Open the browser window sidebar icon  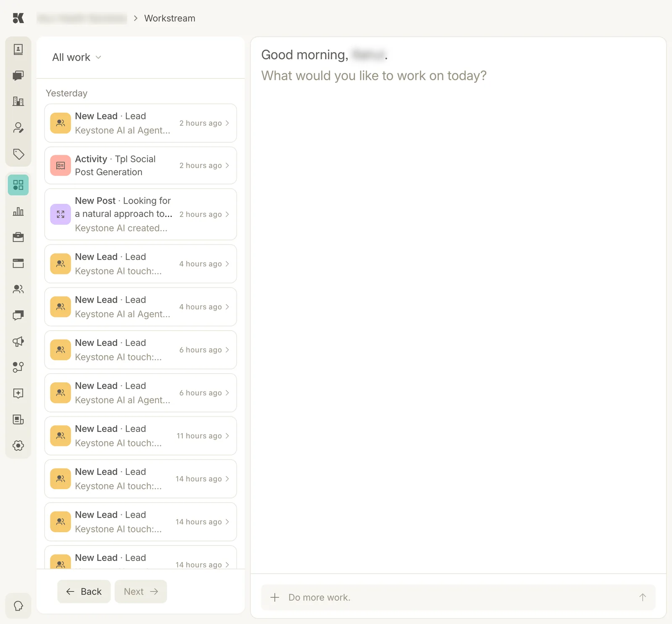pyautogui.click(x=18, y=263)
